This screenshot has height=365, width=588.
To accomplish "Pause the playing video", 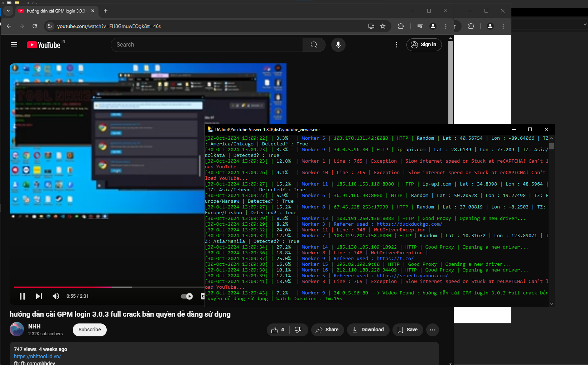I will coord(22,296).
